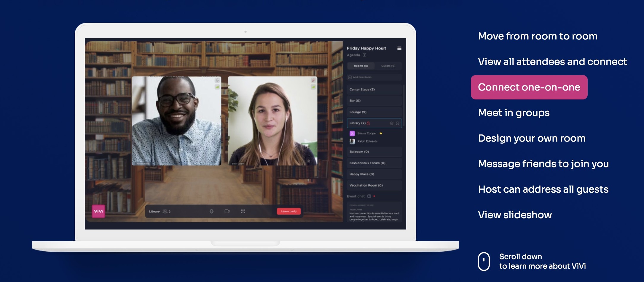Click Ralph Edwards' avatar thumbnail in room list
Screen dimensions: 644x282
352,141
